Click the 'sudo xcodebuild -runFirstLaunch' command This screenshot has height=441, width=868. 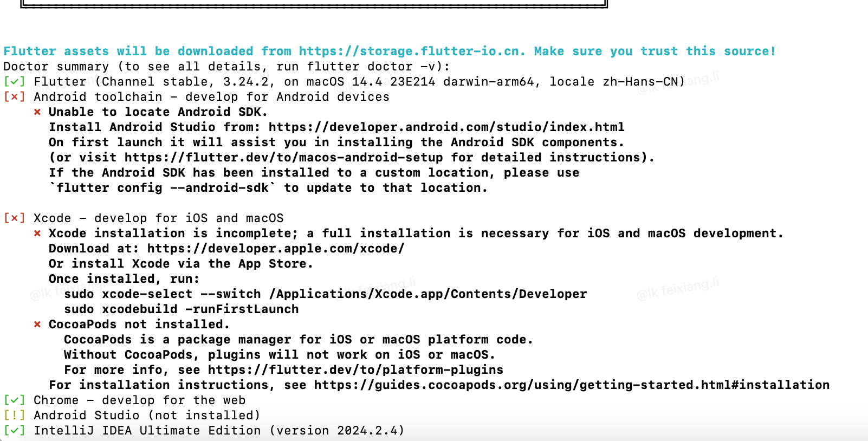(x=182, y=309)
